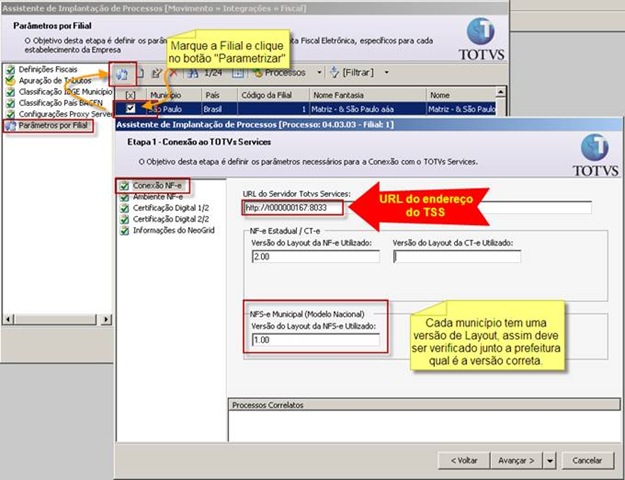Click the [x] column header
Image resolution: width=625 pixels, height=480 pixels.
[130, 95]
